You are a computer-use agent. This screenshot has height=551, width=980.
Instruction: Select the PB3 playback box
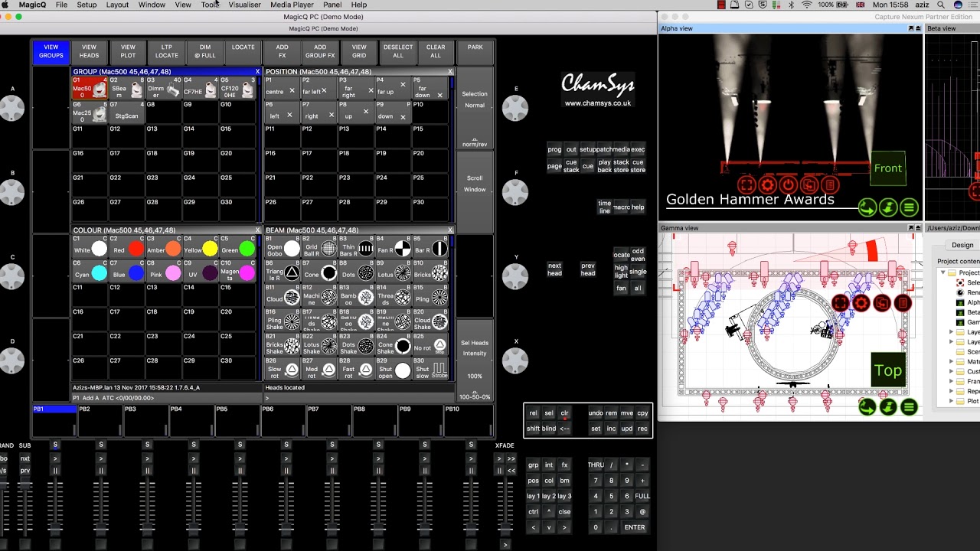tap(145, 421)
